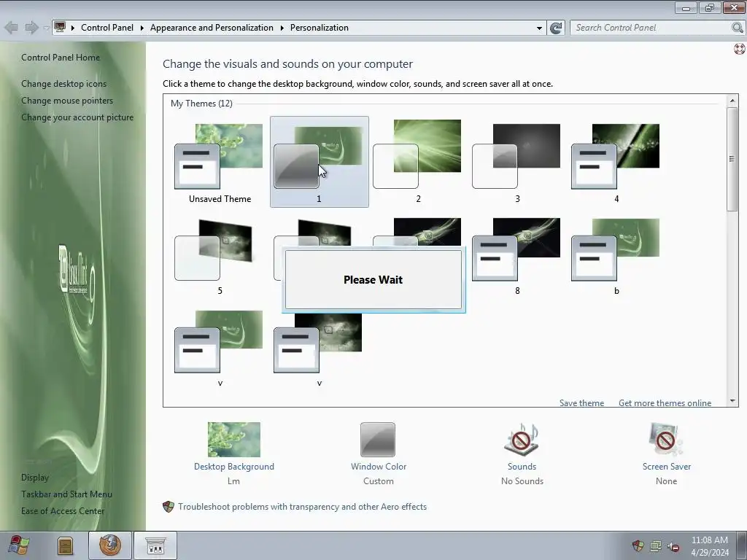Click the Please Wait message box
The width and height of the screenshot is (747, 560).
373,279
